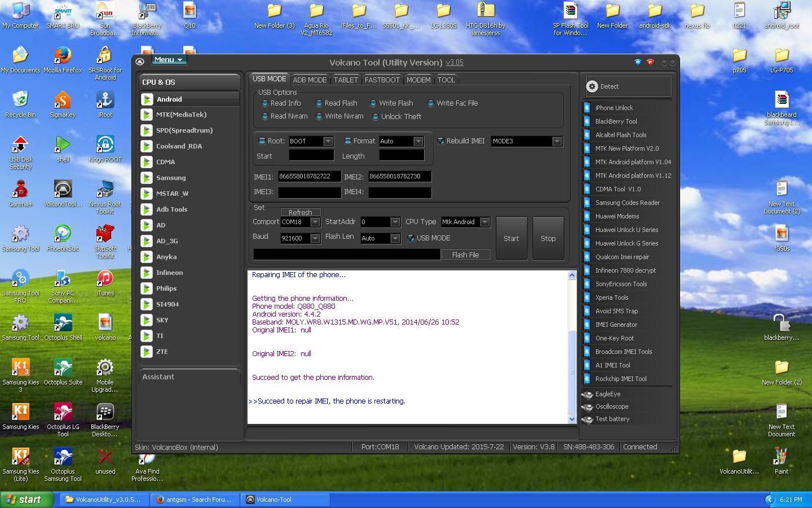This screenshot has height=508, width=812.
Task: Switch to antgsm Search Forum taskbar window
Action: 195,500
